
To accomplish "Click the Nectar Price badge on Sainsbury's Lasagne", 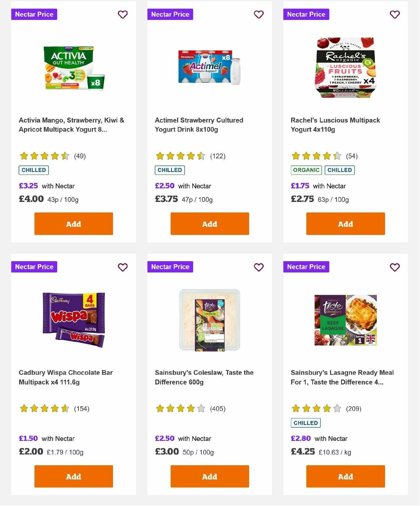I will click(306, 267).
